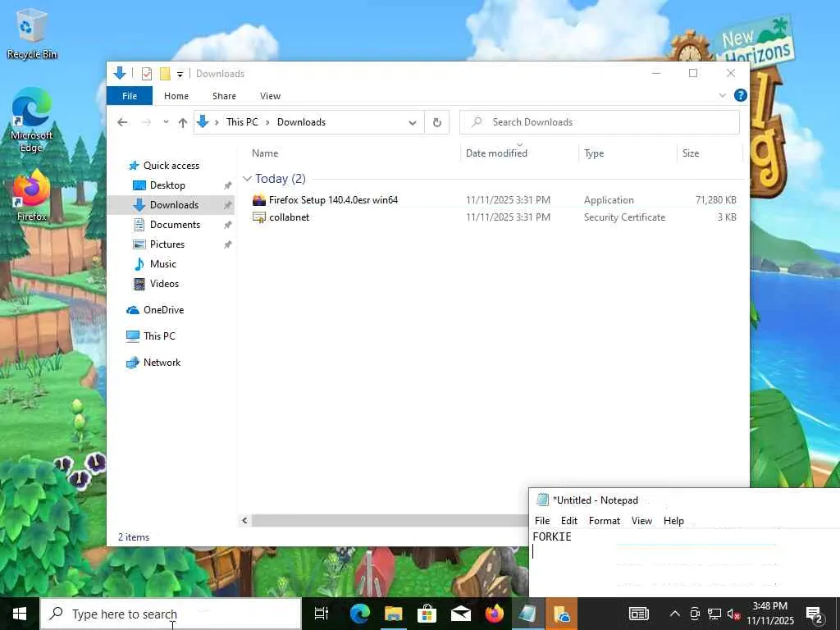Viewport: 840px width, 630px height.
Task: Switch to Notepad from the taskbar
Action: tap(528, 614)
